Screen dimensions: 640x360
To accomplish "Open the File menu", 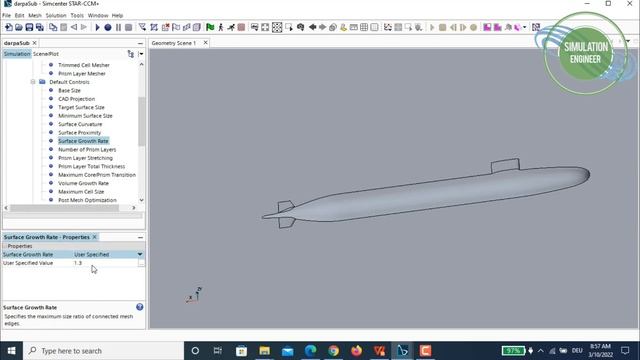I will pos(7,16).
